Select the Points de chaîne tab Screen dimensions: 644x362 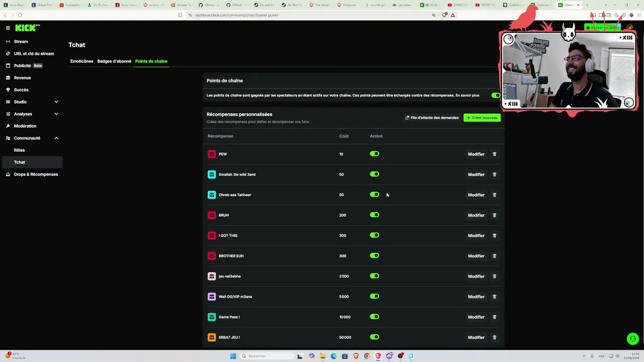coord(151,61)
